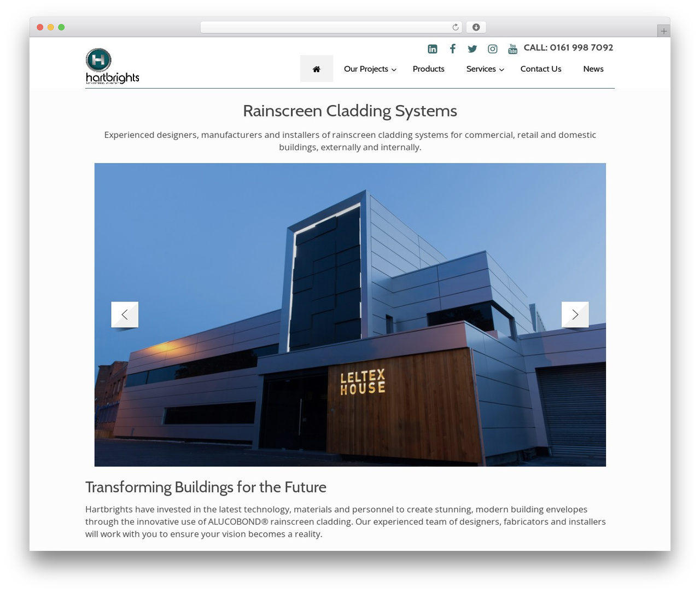
Task: Maximize the browser window
Action: click(61, 27)
